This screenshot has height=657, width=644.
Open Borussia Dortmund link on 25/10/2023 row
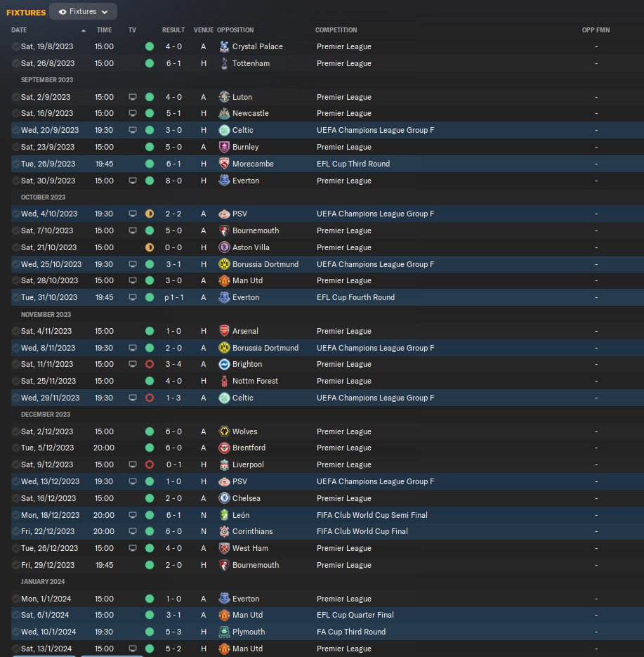pyautogui.click(x=265, y=264)
